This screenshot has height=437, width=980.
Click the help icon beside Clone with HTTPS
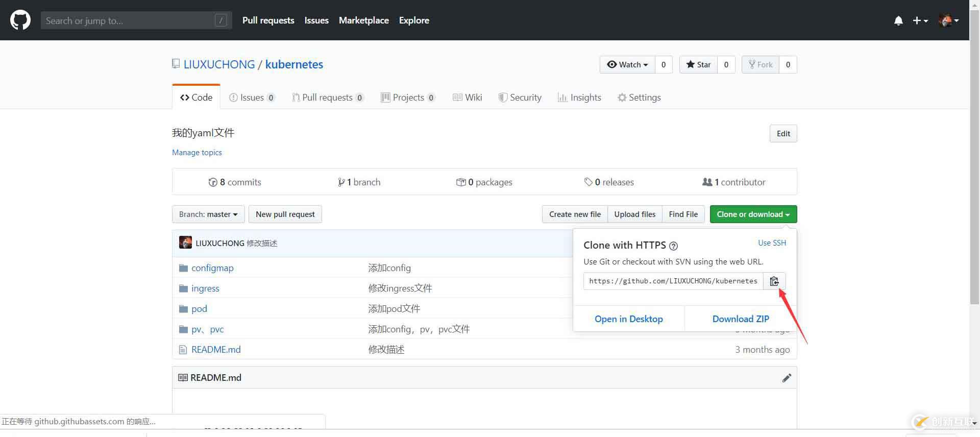click(673, 246)
